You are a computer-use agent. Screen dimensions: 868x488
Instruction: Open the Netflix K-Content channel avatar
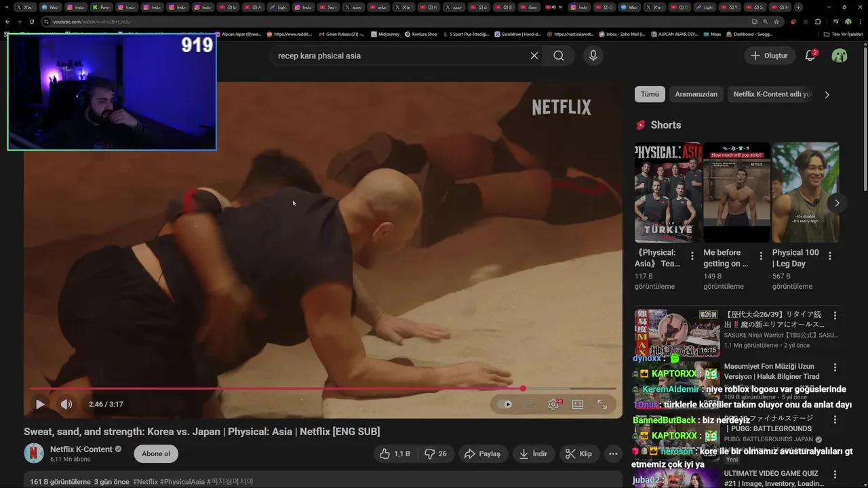point(34,453)
